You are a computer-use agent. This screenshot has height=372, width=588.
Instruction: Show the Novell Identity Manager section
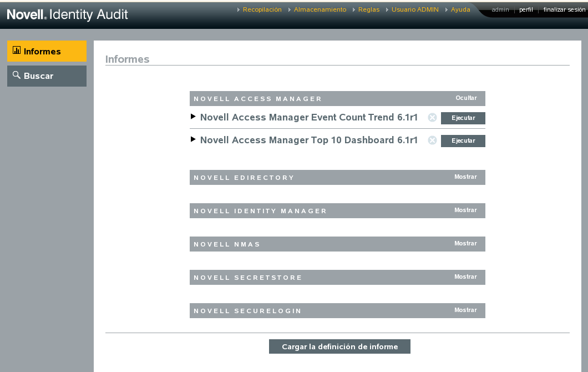466,210
